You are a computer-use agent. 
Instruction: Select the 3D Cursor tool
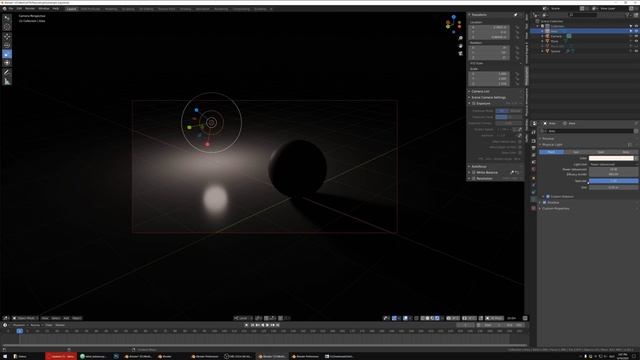(7, 27)
